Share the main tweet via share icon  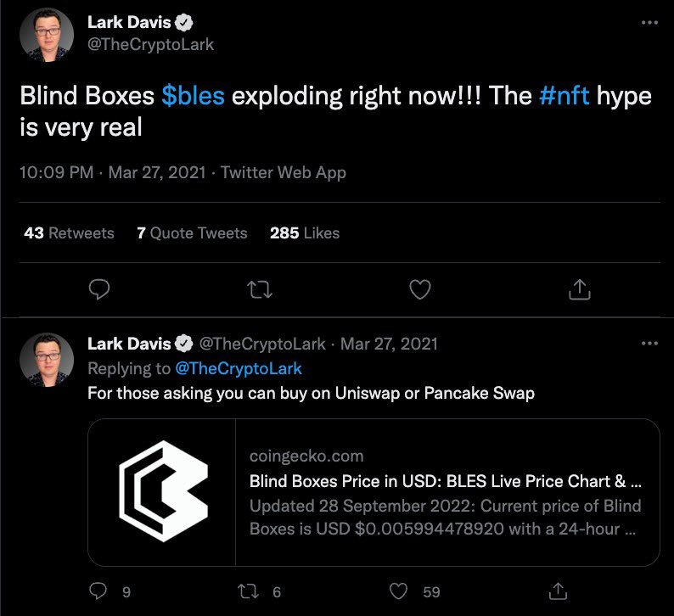point(579,290)
